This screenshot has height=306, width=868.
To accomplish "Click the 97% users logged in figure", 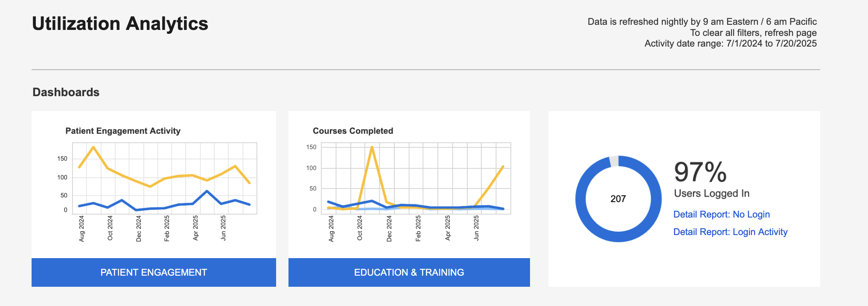I will (x=700, y=172).
